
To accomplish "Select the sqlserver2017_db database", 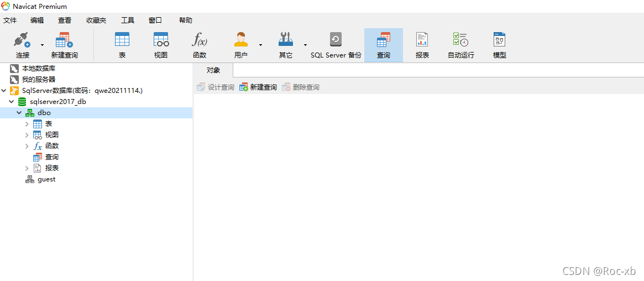I will tap(58, 101).
